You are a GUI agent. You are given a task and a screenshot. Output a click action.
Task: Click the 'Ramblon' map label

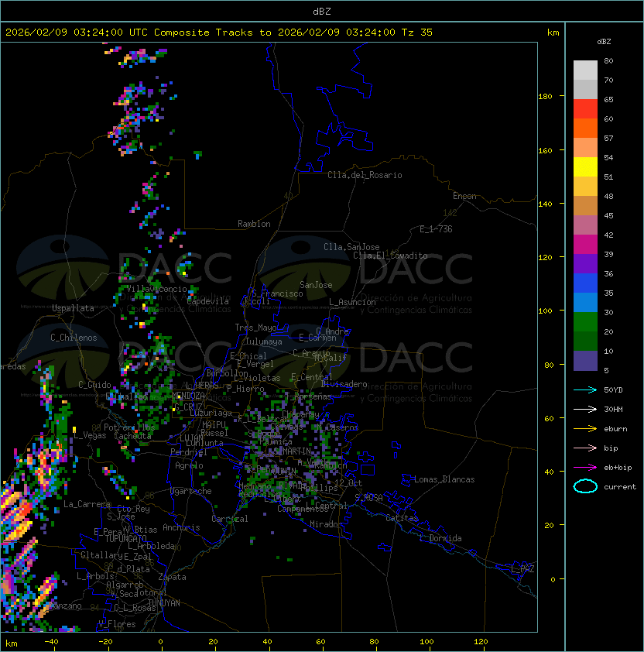(x=254, y=224)
